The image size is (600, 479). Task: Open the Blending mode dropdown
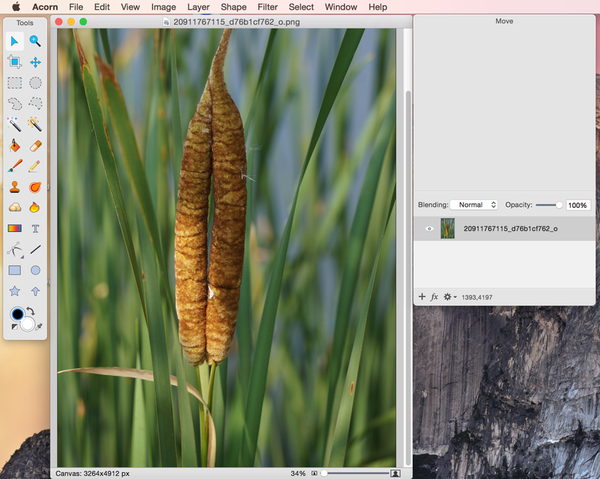click(x=473, y=205)
